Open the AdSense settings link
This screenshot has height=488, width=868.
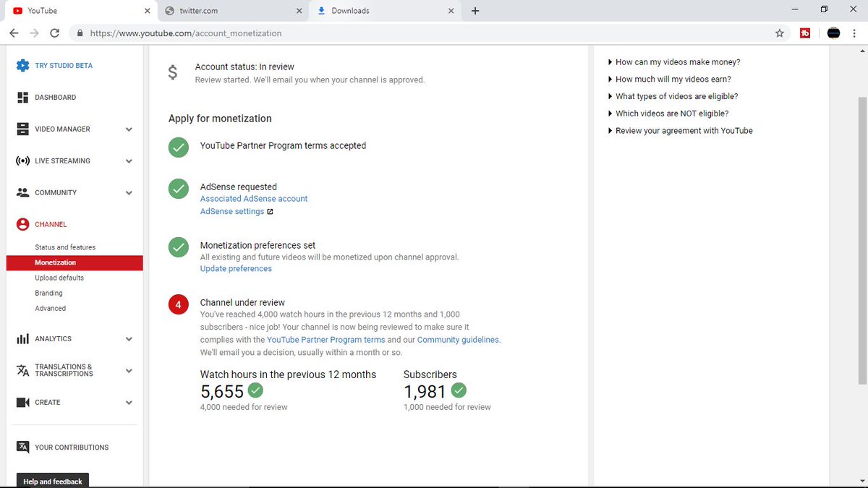(x=232, y=211)
